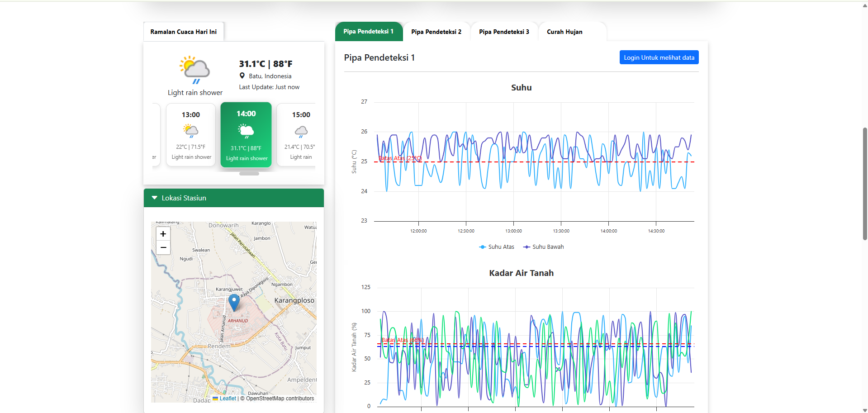Click the blue map location marker
The width and height of the screenshot is (868, 413).
coord(234,302)
